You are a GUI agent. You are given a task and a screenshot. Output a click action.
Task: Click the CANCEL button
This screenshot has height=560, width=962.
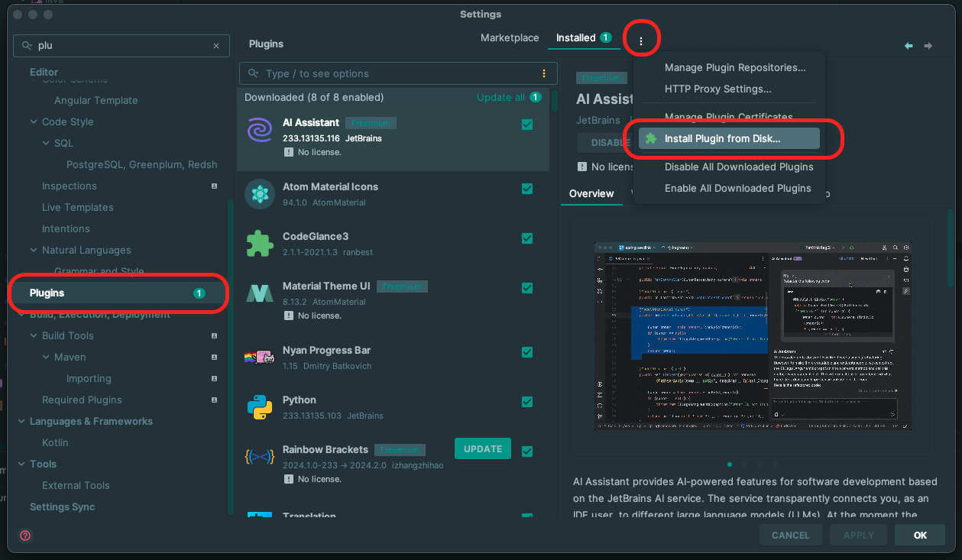point(790,535)
